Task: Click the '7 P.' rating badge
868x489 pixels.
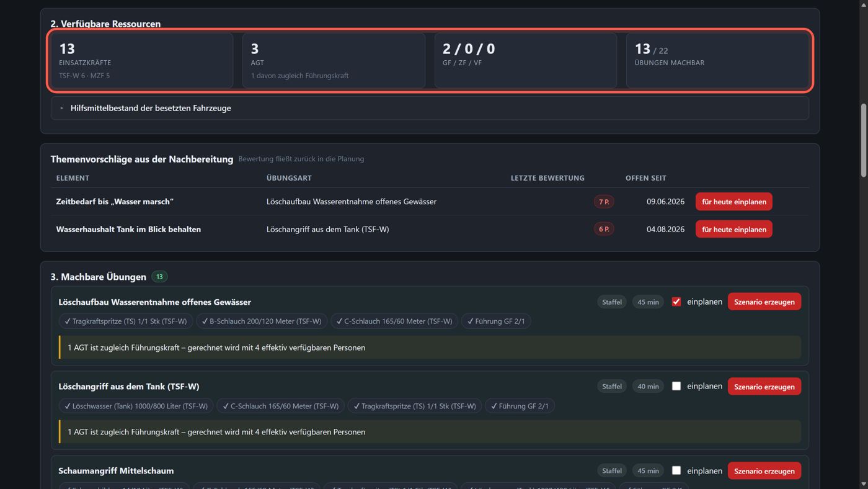Action: point(604,202)
